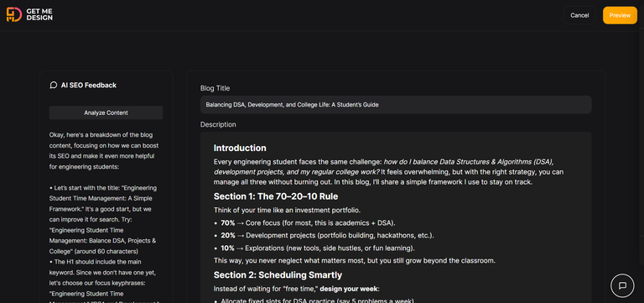The image size is (644, 303).
Task: Click italic question about balancing DSA
Action: click(x=384, y=166)
